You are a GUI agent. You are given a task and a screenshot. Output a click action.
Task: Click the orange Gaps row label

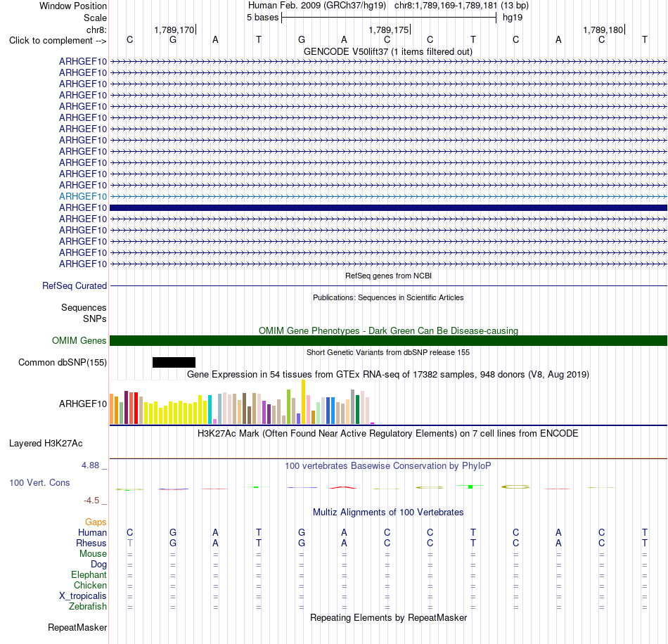point(96,522)
